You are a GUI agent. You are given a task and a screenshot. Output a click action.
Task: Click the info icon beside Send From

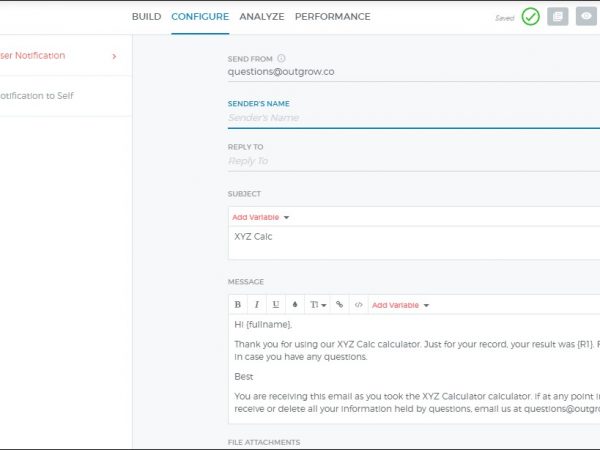pyautogui.click(x=281, y=59)
